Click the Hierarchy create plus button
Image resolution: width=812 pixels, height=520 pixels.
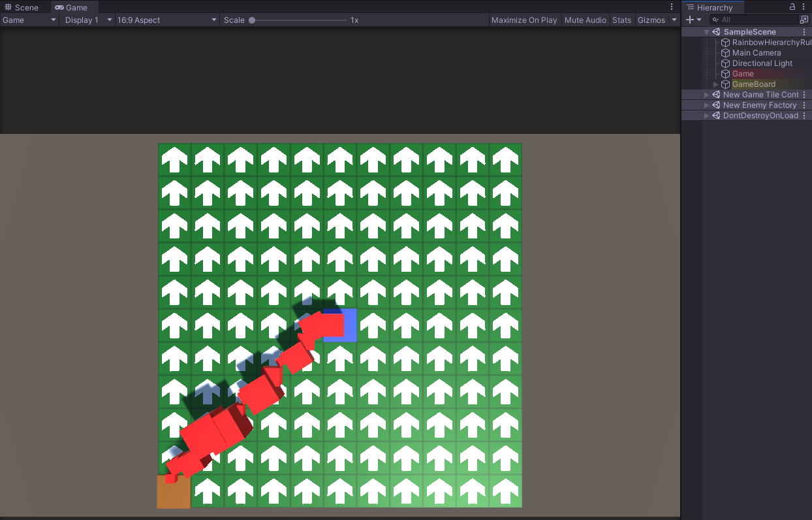pyautogui.click(x=689, y=20)
